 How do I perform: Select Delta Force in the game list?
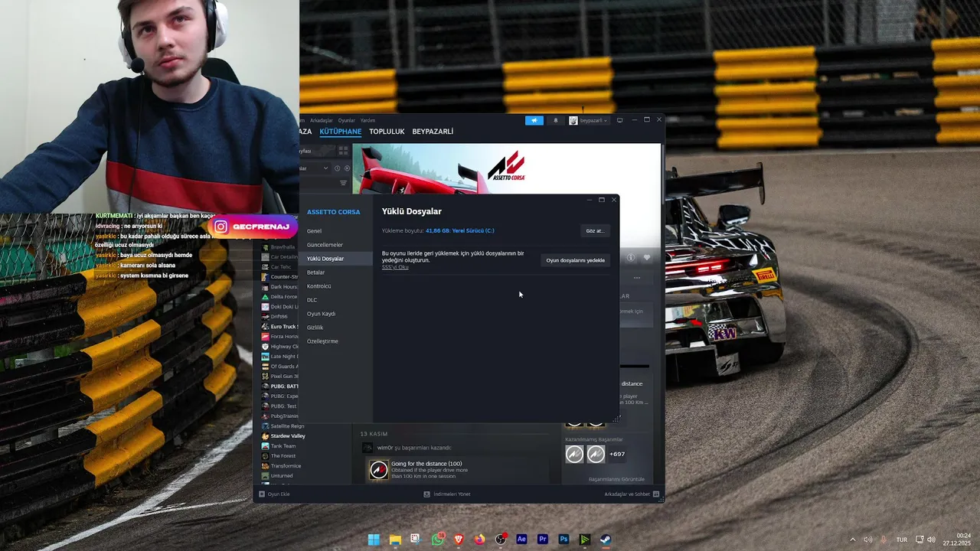(x=279, y=297)
